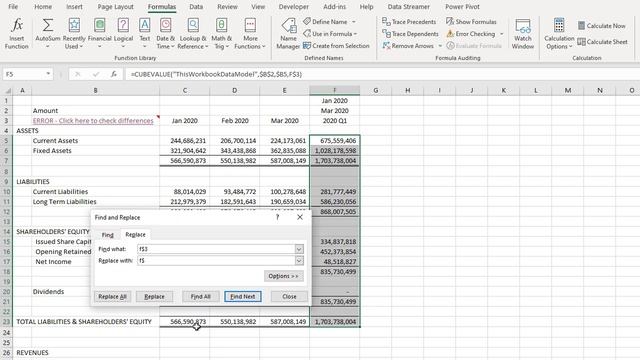Click the Select All corner of the sheet
Viewport: 640px width, 360px height.
pos(7,90)
